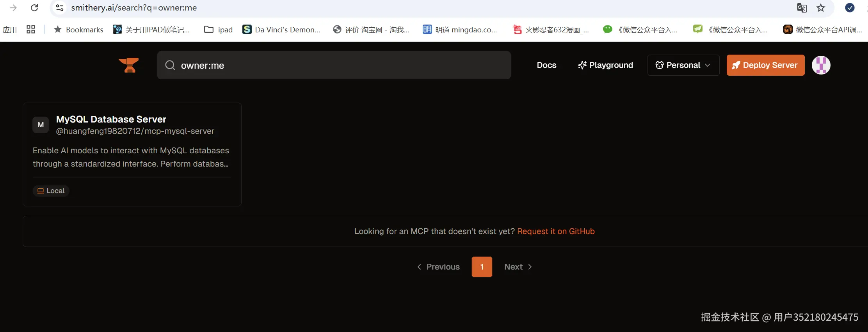
Task: Open the translate page icon
Action: [x=802, y=8]
